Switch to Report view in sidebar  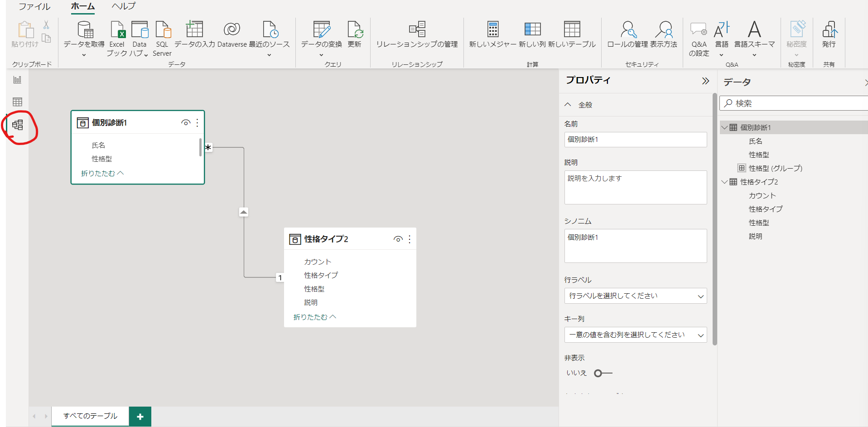17,80
